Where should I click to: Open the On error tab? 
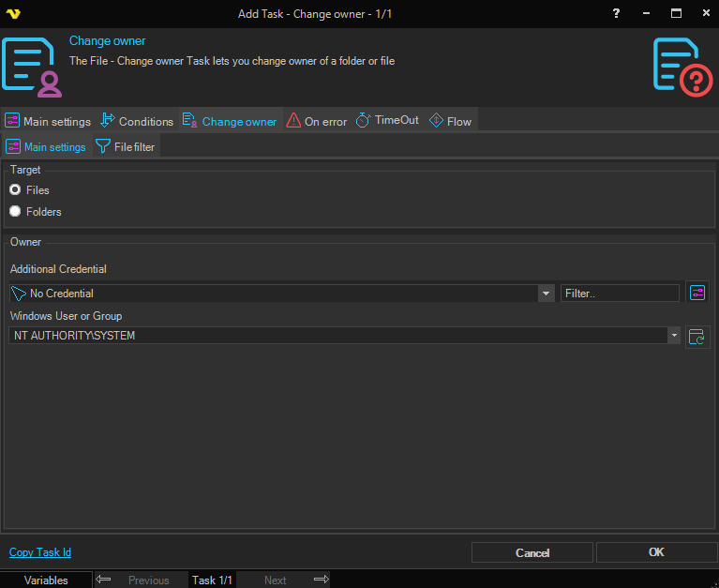(x=317, y=121)
